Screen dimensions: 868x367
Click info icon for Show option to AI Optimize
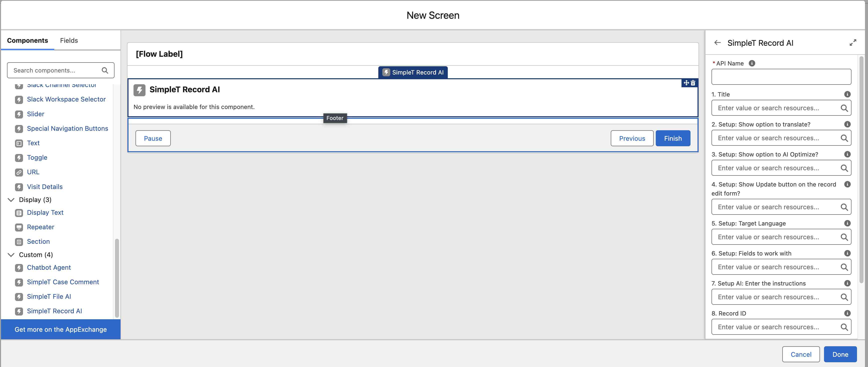(847, 154)
